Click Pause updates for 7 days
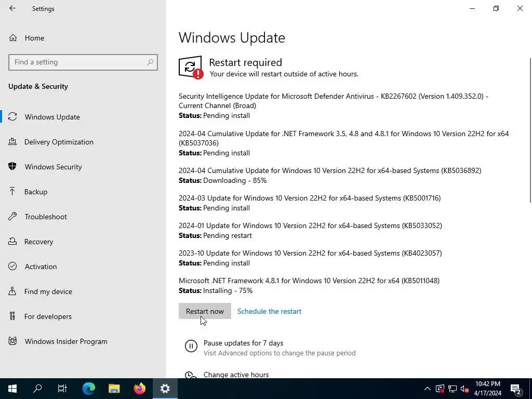 click(243, 343)
